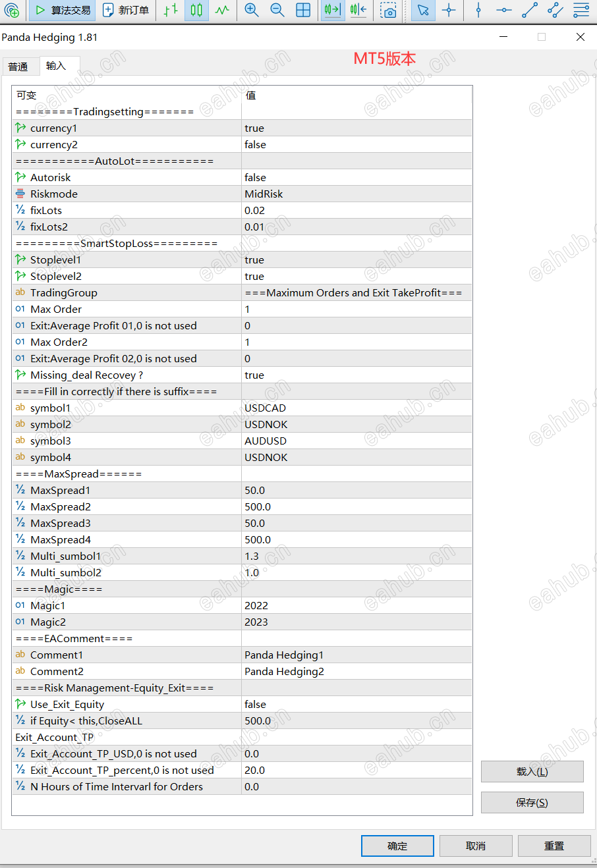Select 'N Hours of Time Intervarl for Orders' row

(x=242, y=787)
